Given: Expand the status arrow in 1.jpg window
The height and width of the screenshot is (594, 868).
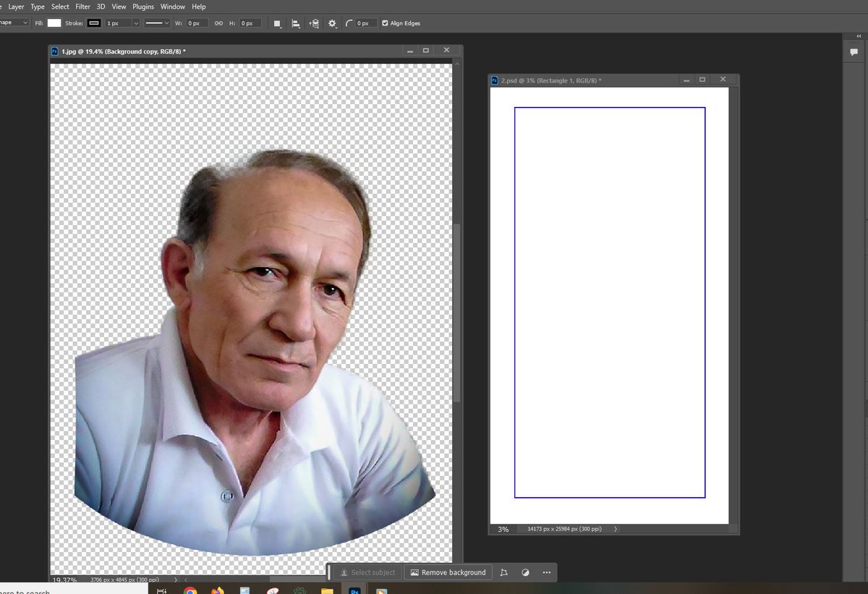Looking at the screenshot, I should (177, 580).
